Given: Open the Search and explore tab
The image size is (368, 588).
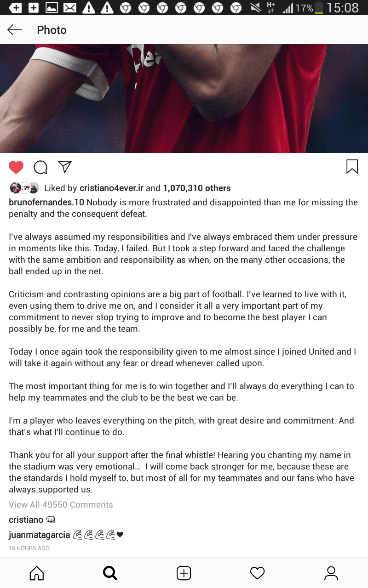Looking at the screenshot, I should click(110, 573).
